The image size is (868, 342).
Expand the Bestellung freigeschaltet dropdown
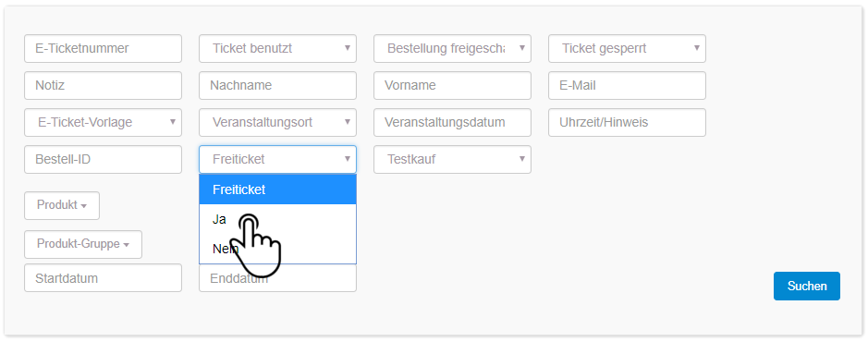click(x=452, y=49)
